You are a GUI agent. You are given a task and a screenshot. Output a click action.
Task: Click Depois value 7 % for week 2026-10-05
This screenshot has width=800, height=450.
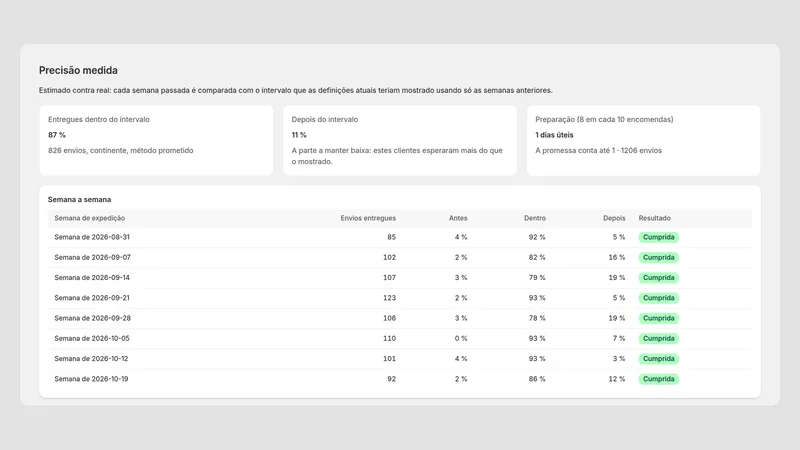(619, 338)
